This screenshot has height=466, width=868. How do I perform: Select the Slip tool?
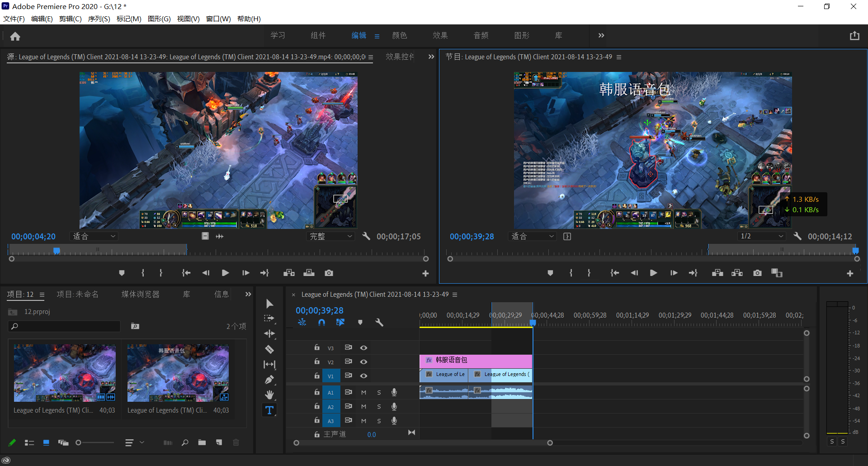coord(269,364)
